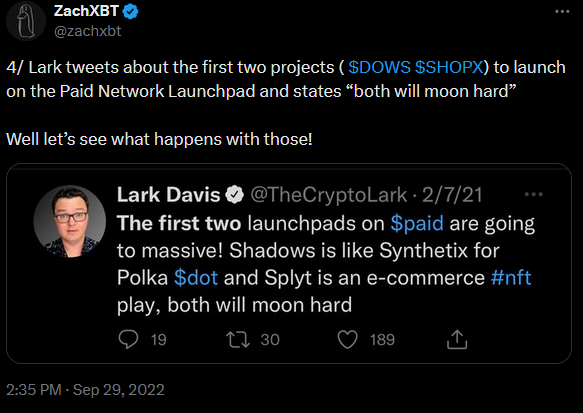Viewport: 583px width, 413px height.
Task: Open the quoted tweet's three-dot more menu
Action: [x=534, y=194]
